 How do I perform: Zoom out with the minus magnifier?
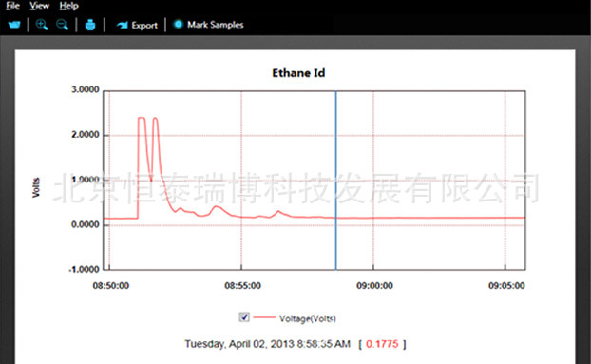[x=62, y=25]
